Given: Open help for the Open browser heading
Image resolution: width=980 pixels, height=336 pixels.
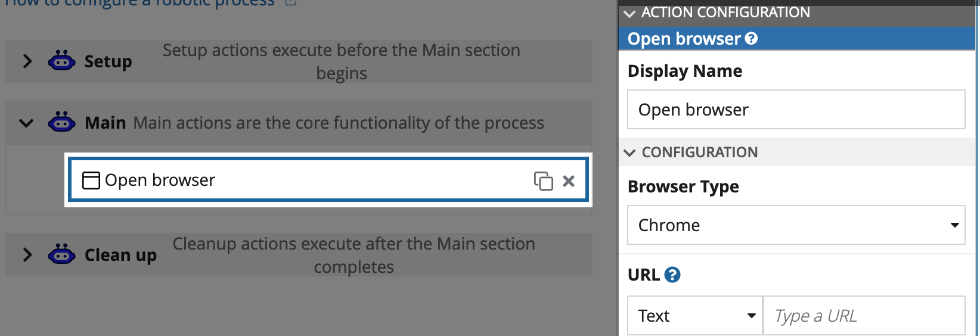Looking at the screenshot, I should pyautogui.click(x=752, y=39).
